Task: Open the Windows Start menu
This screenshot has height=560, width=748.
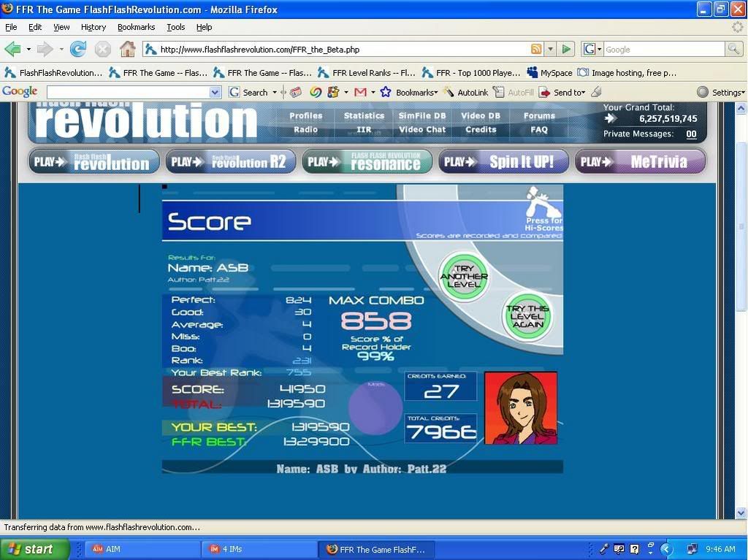Action: (x=34, y=549)
